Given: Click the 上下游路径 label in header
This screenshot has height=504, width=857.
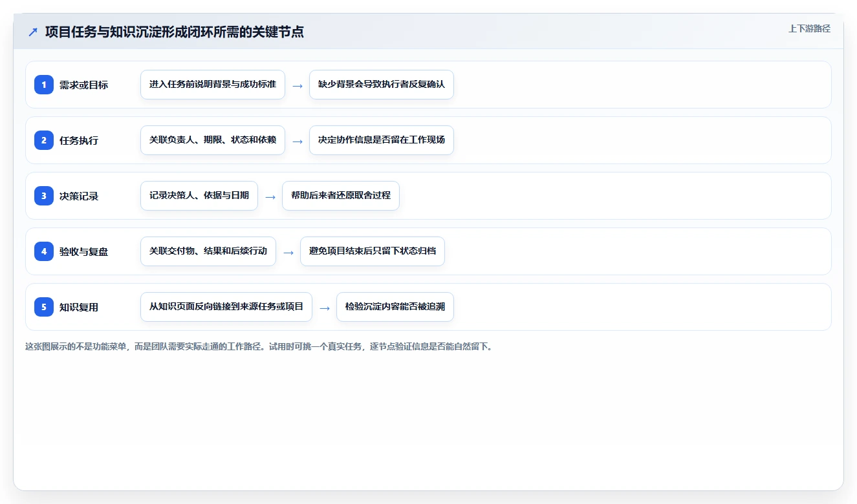Looking at the screenshot, I should click(809, 29).
